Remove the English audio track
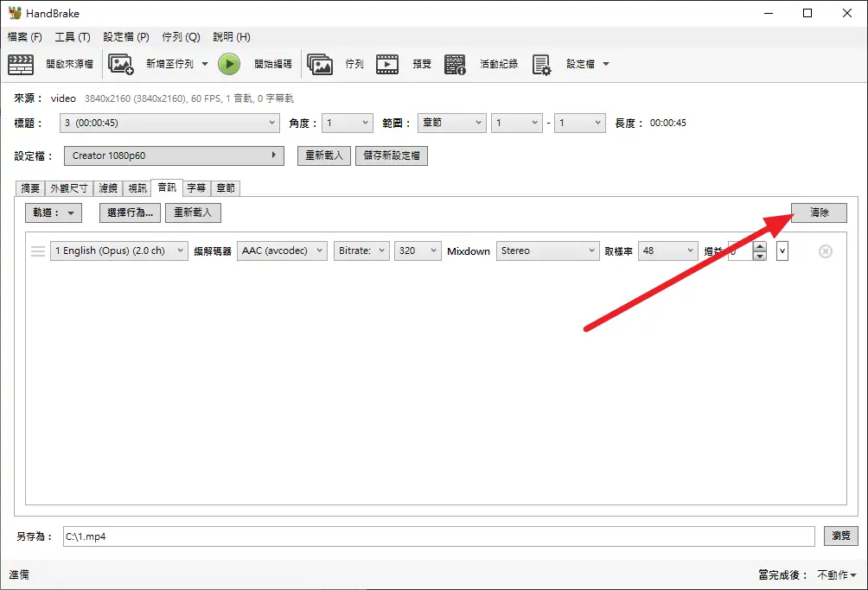 (825, 251)
